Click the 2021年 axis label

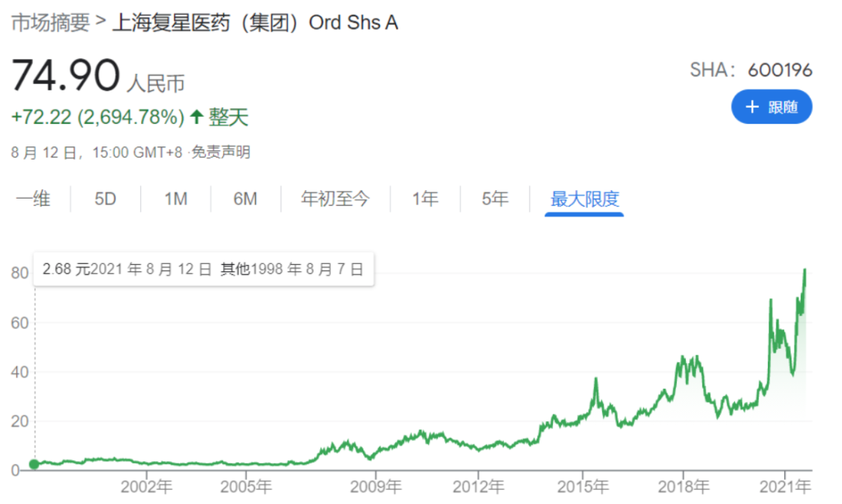[784, 487]
